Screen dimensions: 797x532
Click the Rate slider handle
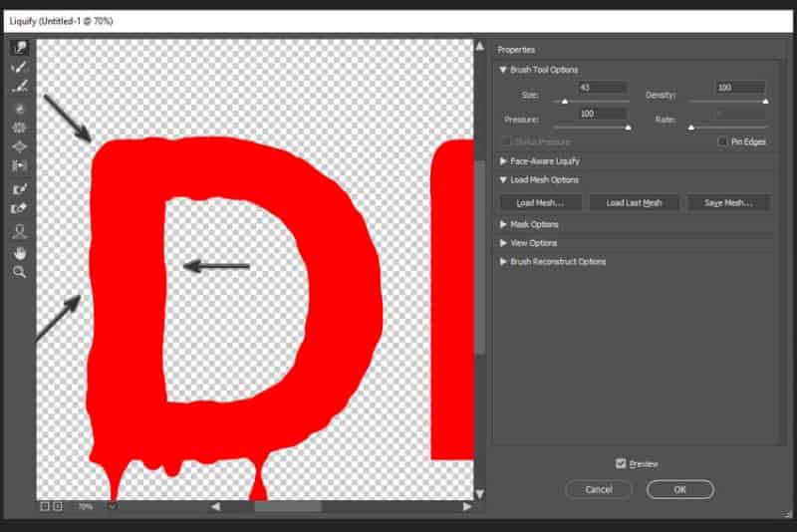click(690, 128)
